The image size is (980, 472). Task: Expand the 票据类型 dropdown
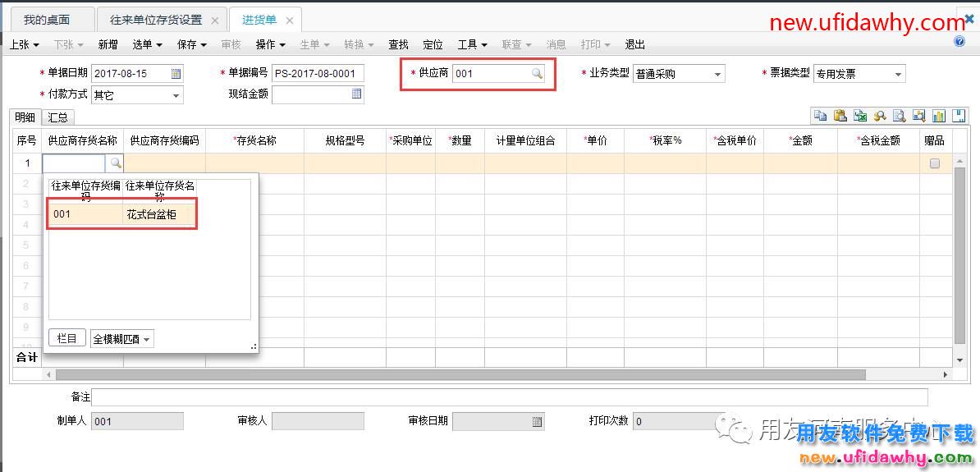(x=898, y=75)
